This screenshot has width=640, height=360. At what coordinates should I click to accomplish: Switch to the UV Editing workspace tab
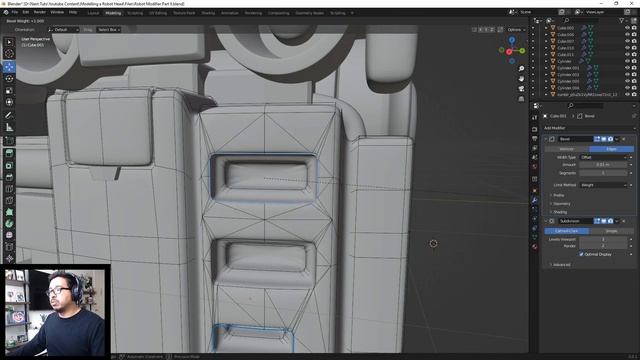click(x=158, y=13)
